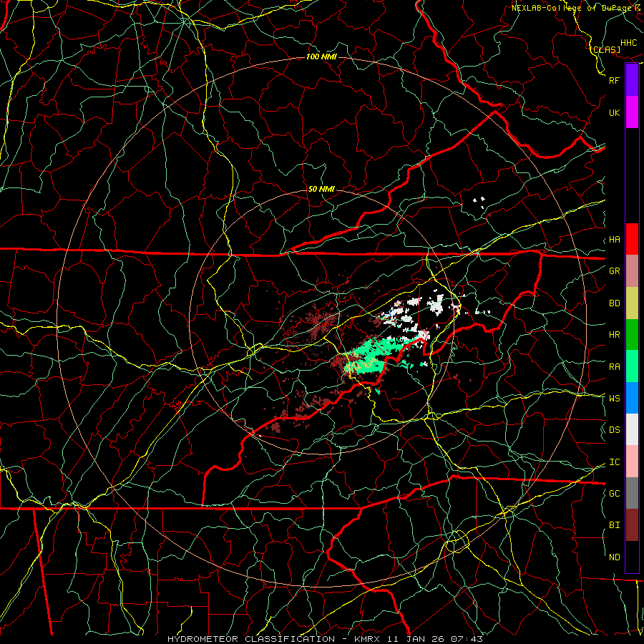Click the BI brown legend swatch
This screenshot has width=644, height=644.
pos(632,525)
